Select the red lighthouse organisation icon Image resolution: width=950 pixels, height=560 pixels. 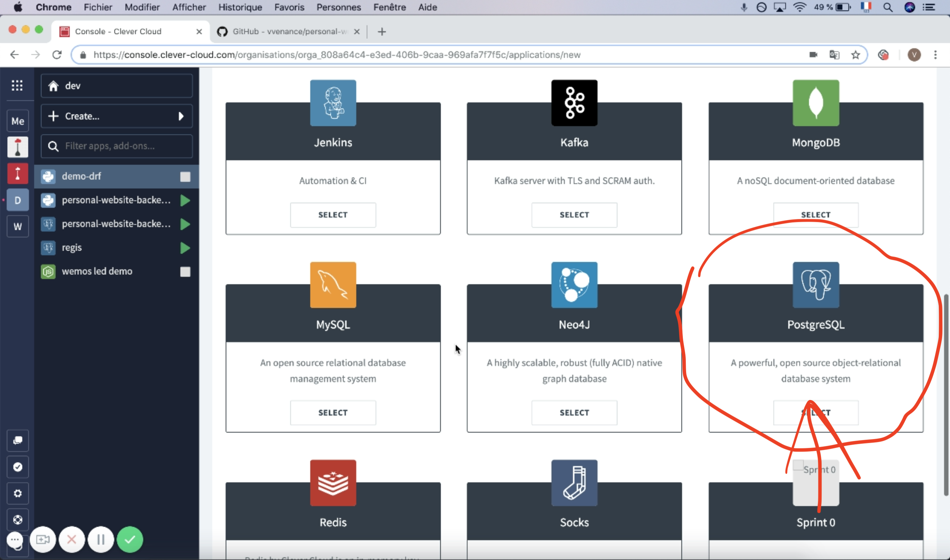(18, 173)
